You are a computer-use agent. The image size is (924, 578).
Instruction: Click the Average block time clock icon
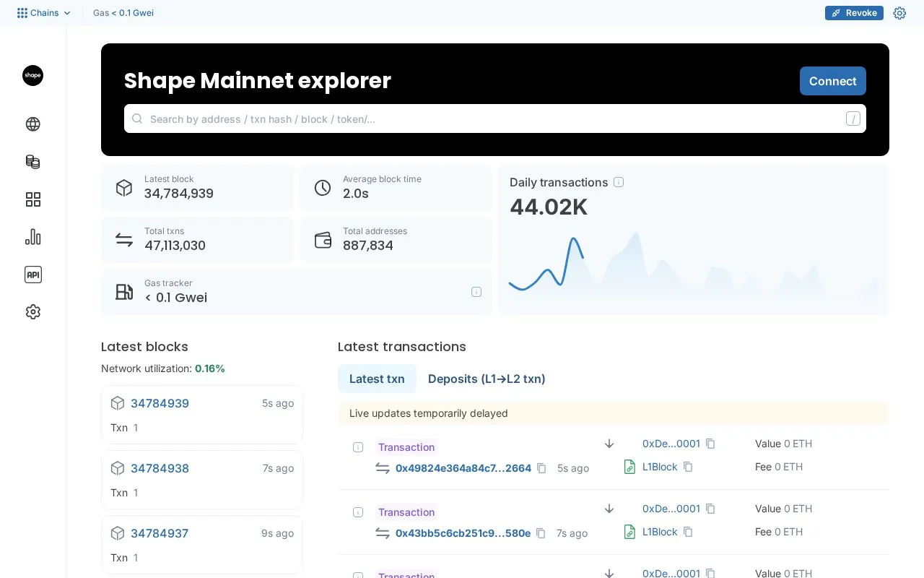(323, 188)
